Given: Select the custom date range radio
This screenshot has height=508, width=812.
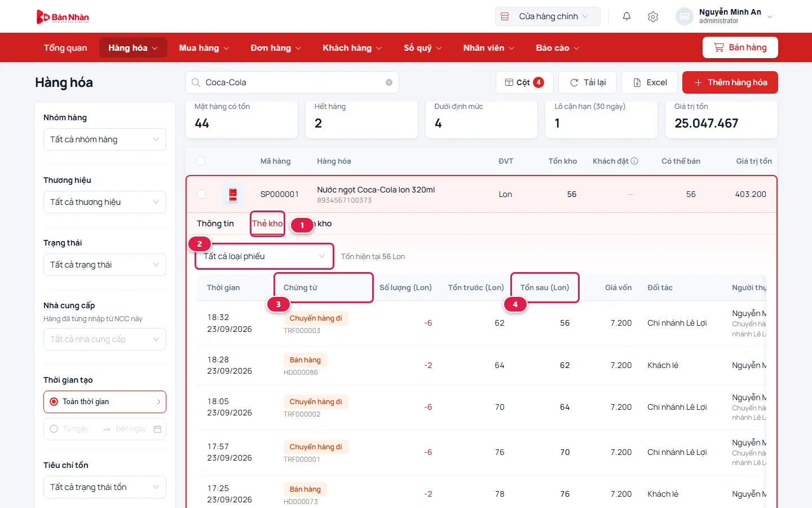Looking at the screenshot, I should click(54, 429).
